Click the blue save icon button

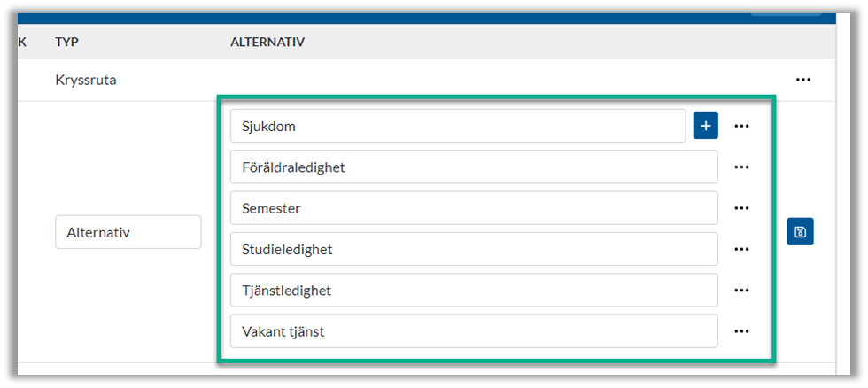800,232
